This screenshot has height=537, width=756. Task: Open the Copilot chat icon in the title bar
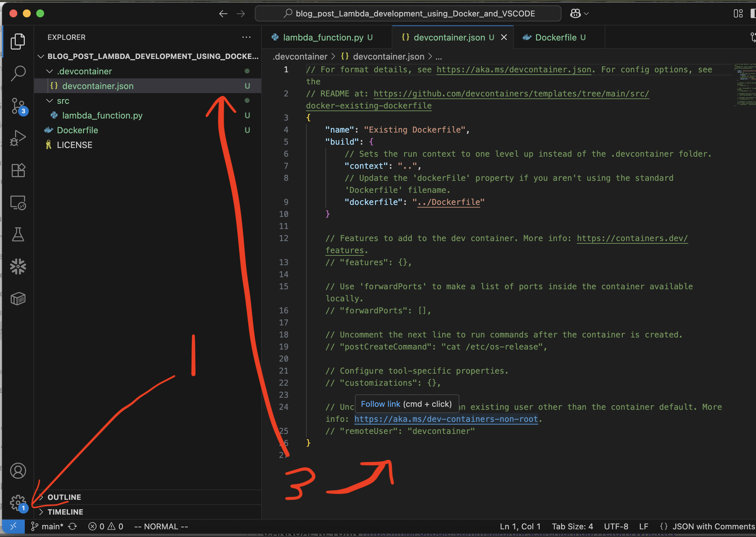pos(575,14)
